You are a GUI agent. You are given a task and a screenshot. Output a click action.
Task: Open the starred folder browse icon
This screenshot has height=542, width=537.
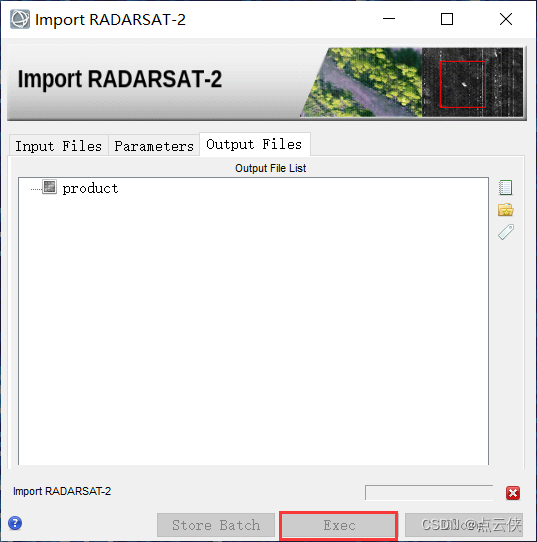506,209
